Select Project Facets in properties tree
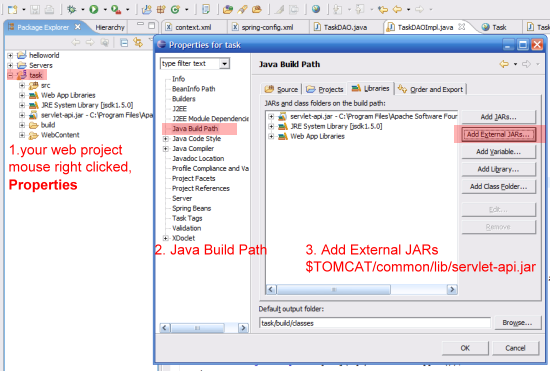The image size is (550, 371). (x=194, y=178)
